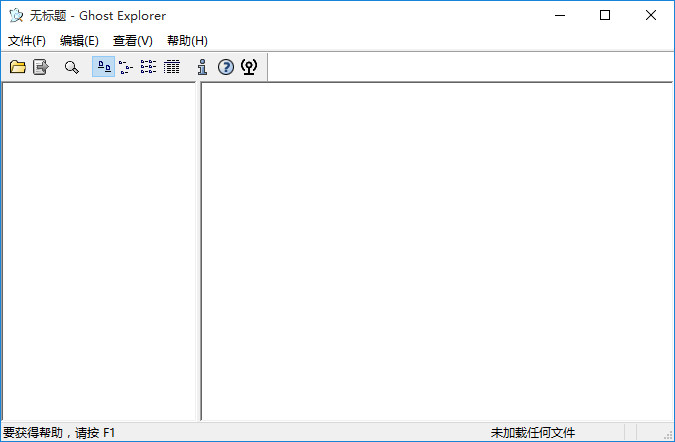Click inside the empty right file list pane
Screen dimensions: 675x442
pyautogui.click(x=436, y=250)
